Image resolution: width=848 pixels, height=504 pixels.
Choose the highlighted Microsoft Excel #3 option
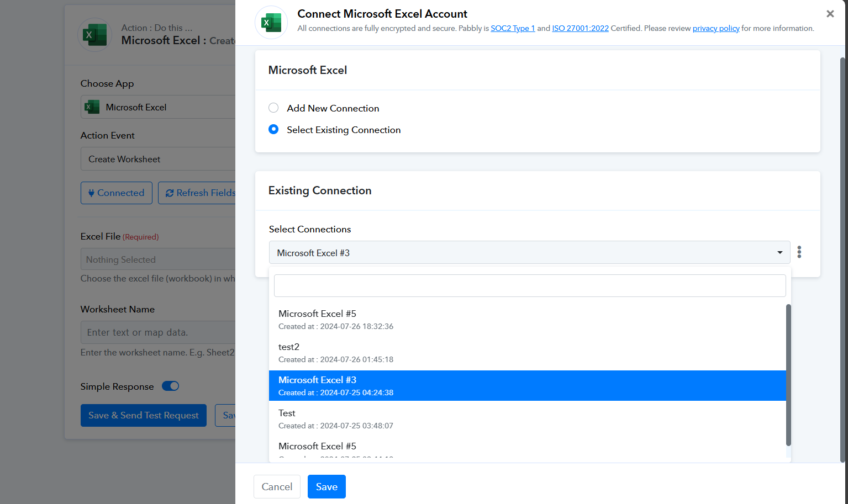(x=527, y=385)
